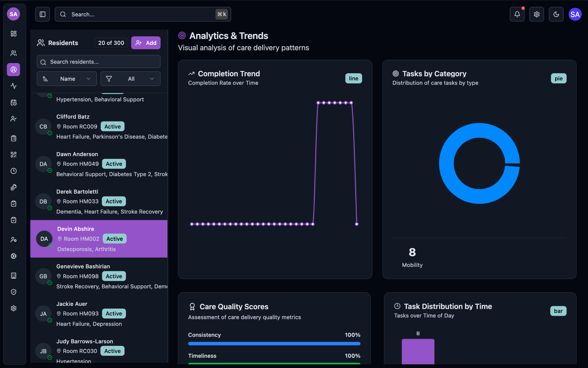Image resolution: width=588 pixels, height=368 pixels.
Task: Open the building icon in sidebar
Action: click(x=13, y=275)
